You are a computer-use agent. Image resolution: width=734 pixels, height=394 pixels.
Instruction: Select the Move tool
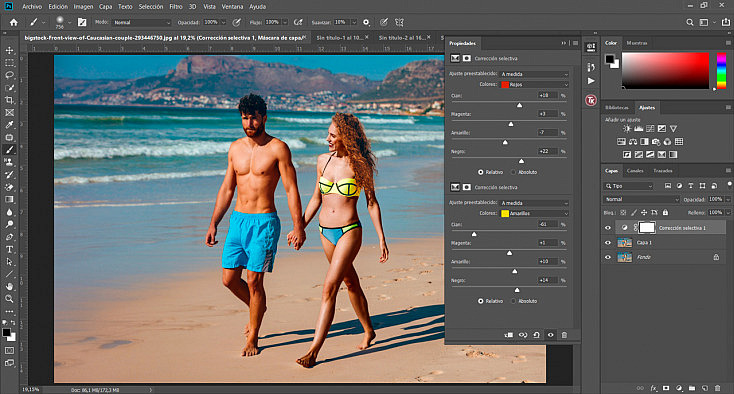pyautogui.click(x=9, y=50)
